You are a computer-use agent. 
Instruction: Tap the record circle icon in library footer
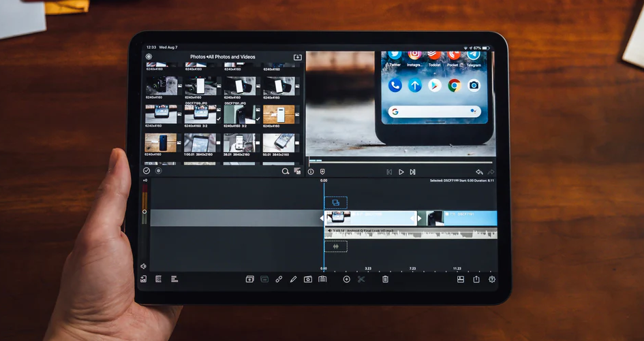(x=159, y=171)
